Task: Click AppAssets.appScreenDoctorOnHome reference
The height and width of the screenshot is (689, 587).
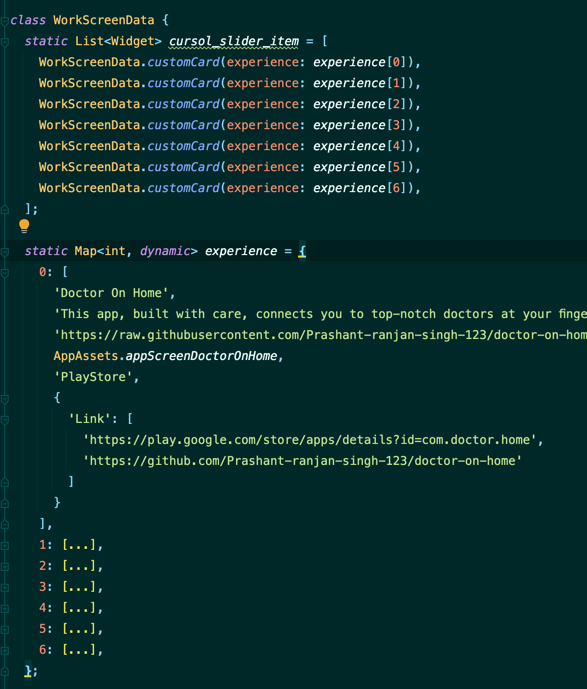Action: coord(165,356)
